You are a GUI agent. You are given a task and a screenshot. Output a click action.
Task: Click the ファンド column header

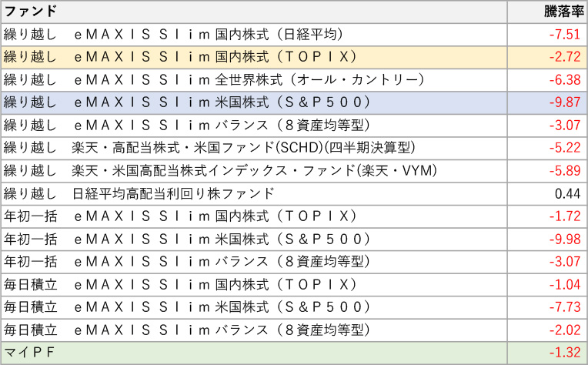point(31,12)
